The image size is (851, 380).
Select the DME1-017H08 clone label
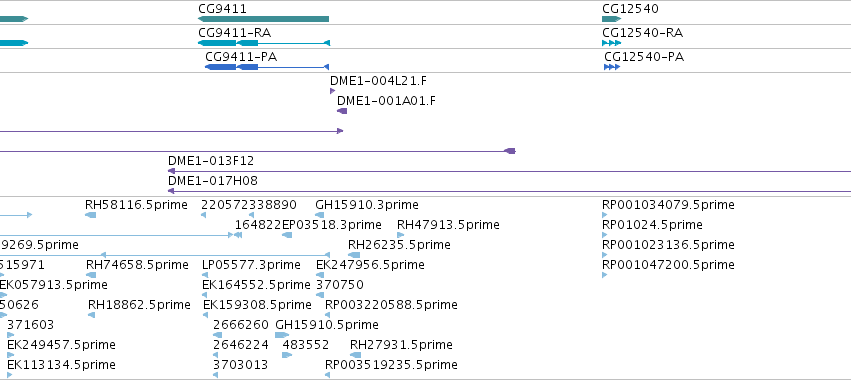click(x=213, y=181)
